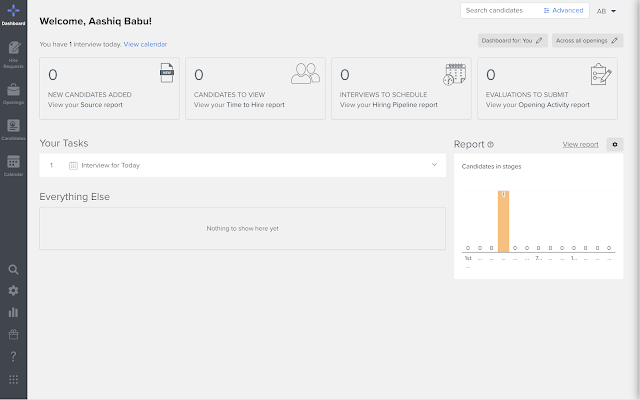Open the AB user account dropdown
This screenshot has height=400, width=640.
click(606, 11)
